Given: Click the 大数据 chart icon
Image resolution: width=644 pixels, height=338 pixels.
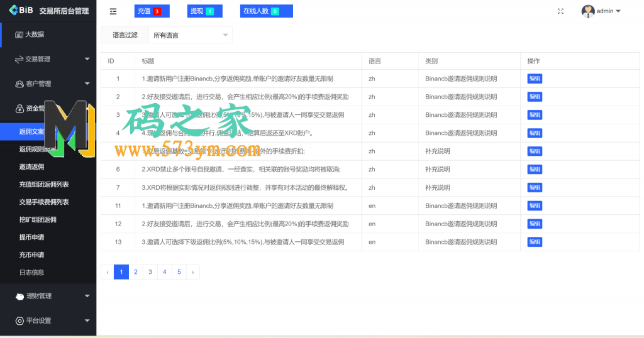Looking at the screenshot, I should 19,35.
